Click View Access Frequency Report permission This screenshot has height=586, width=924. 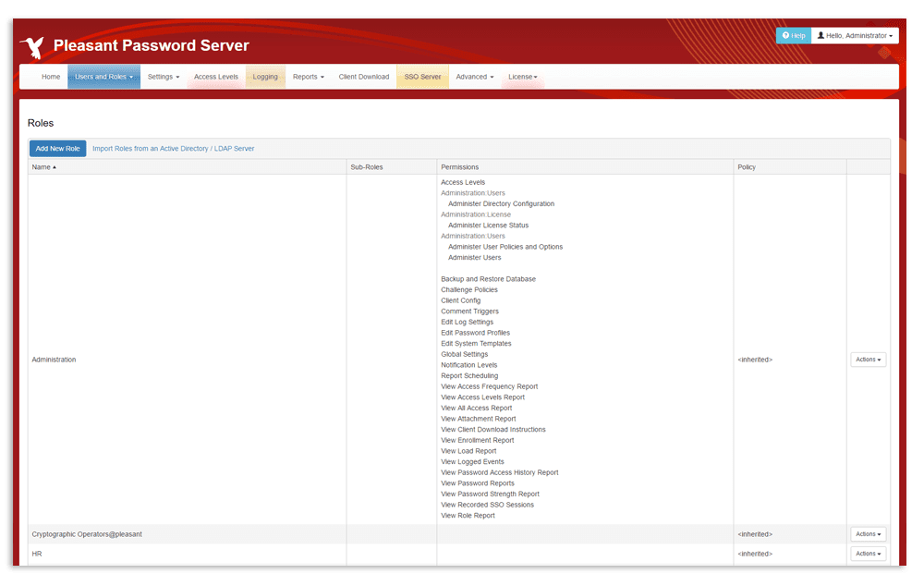tap(489, 386)
